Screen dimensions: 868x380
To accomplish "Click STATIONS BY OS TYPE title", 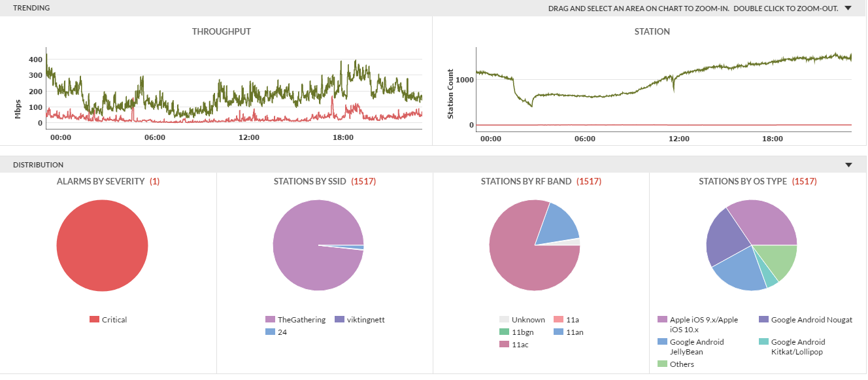I will point(743,181).
